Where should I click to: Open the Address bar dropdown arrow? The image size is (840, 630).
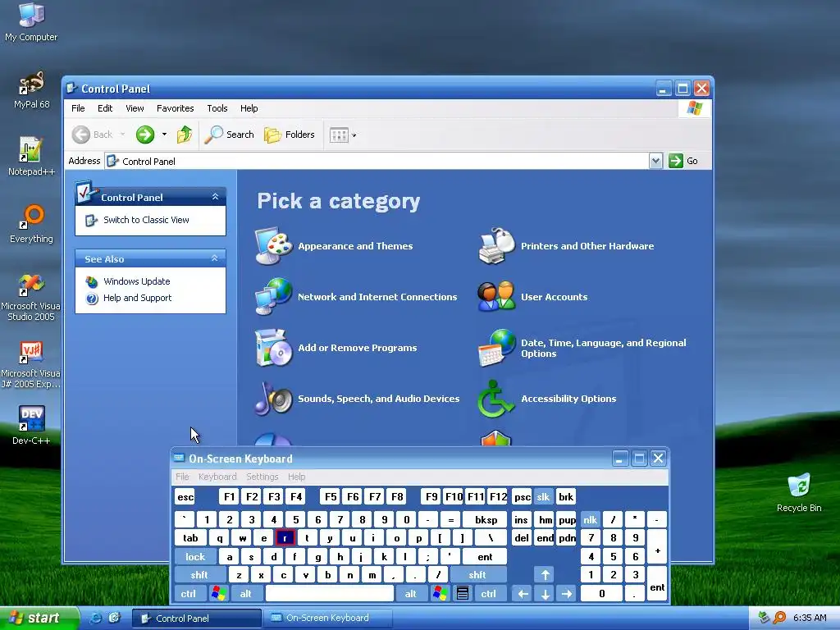(x=655, y=161)
